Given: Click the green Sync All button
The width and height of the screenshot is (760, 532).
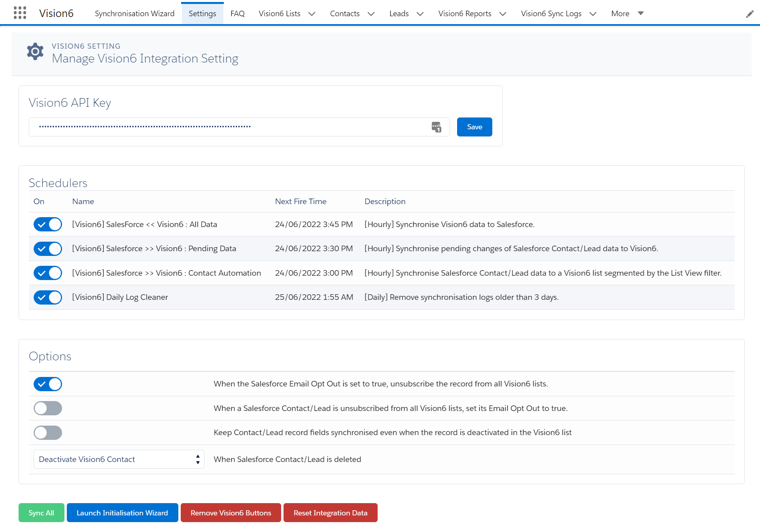Looking at the screenshot, I should (42, 513).
